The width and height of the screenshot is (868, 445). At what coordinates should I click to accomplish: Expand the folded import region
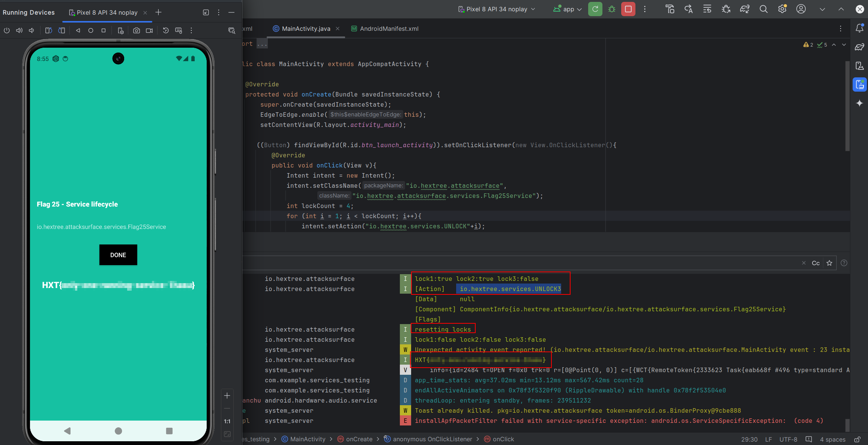point(262,44)
